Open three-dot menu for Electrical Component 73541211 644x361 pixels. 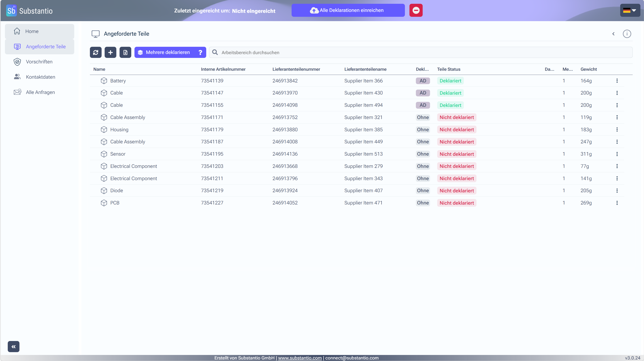pos(617,178)
